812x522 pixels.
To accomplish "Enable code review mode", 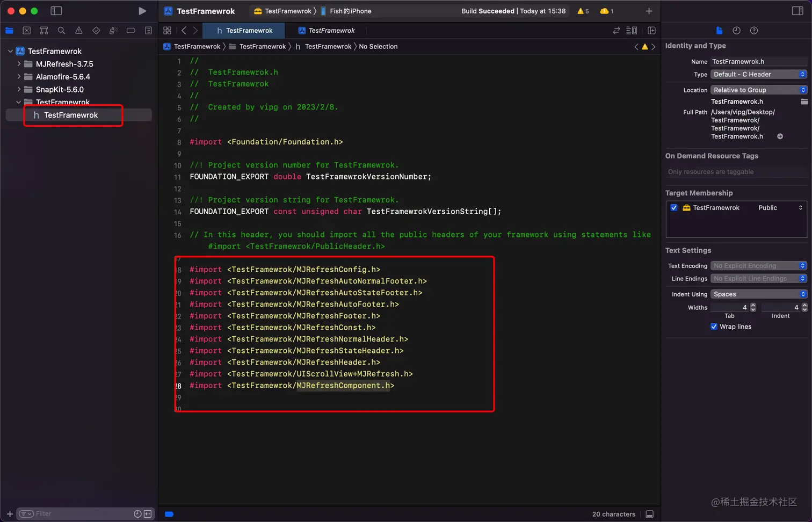I will (x=617, y=31).
